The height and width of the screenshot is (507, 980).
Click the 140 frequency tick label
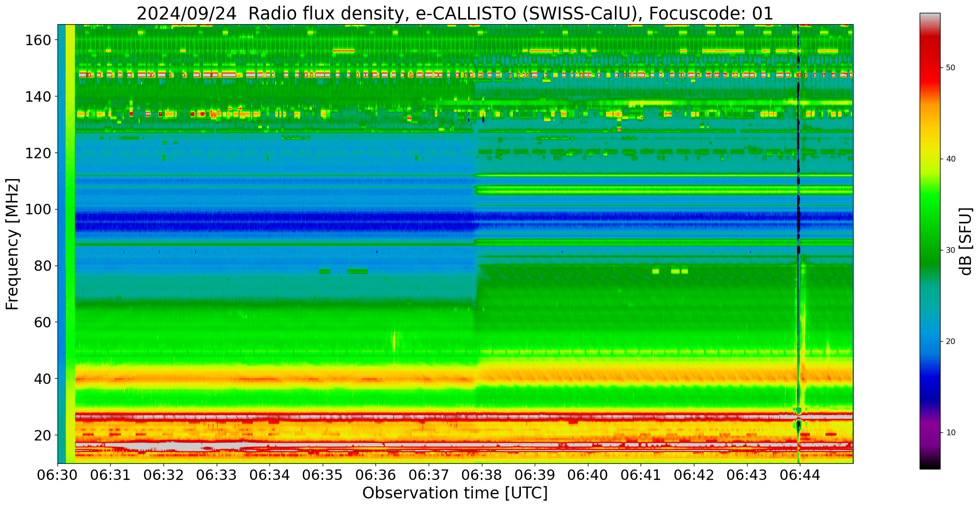click(38, 96)
